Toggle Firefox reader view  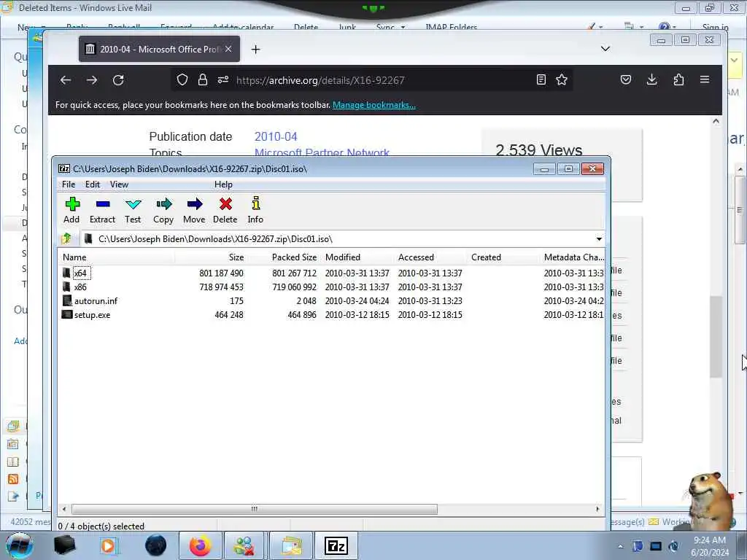pos(541,79)
